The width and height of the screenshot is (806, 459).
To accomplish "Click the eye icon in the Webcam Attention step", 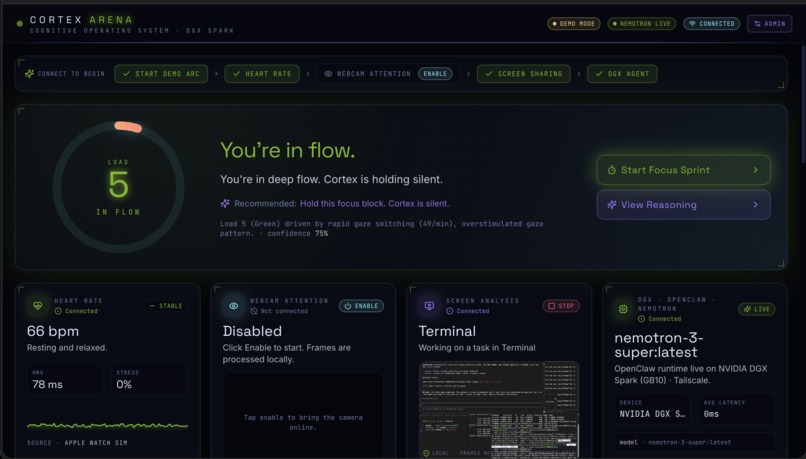I will [x=328, y=74].
